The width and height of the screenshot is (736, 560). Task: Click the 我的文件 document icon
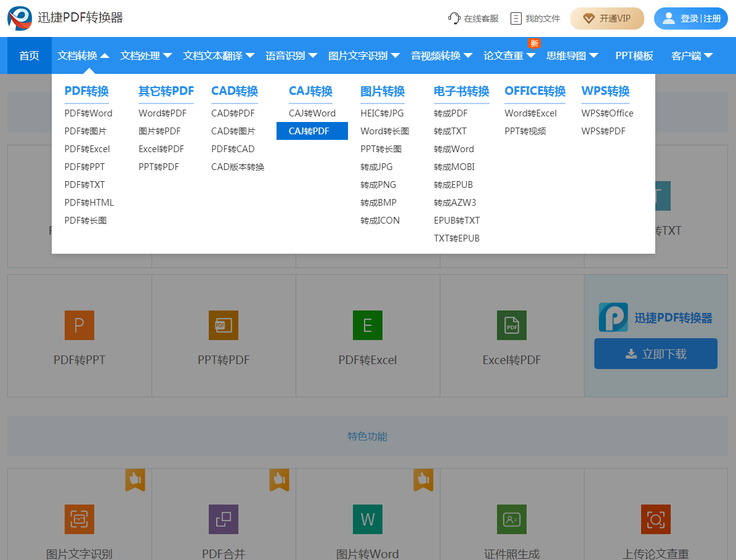[x=516, y=18]
